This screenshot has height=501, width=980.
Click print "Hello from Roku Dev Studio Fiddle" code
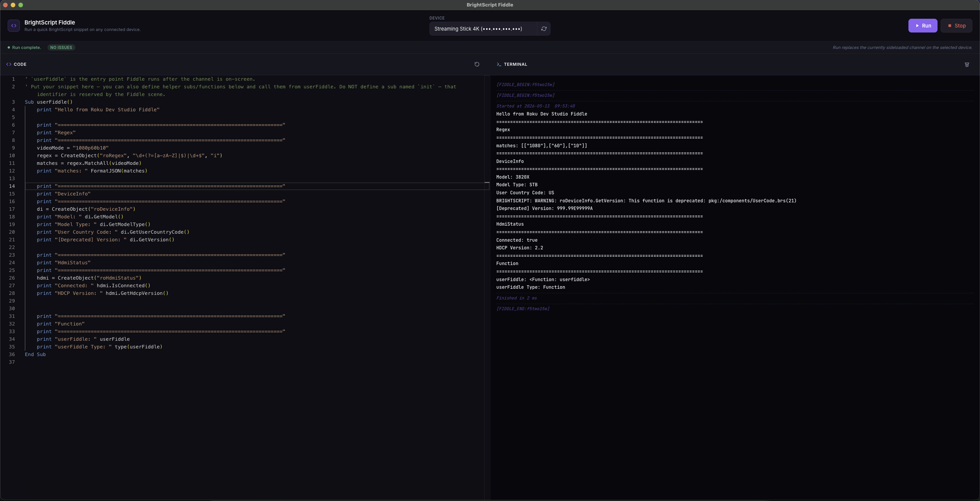coord(98,110)
